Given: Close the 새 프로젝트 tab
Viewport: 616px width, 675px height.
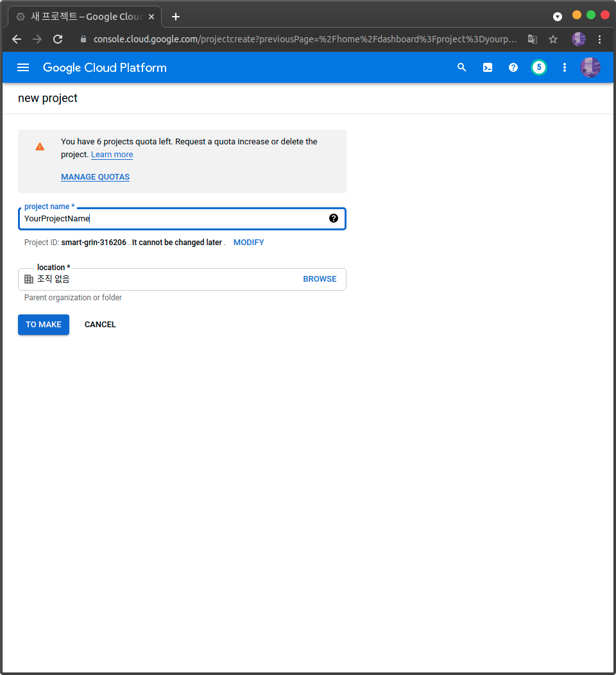Looking at the screenshot, I should click(151, 17).
